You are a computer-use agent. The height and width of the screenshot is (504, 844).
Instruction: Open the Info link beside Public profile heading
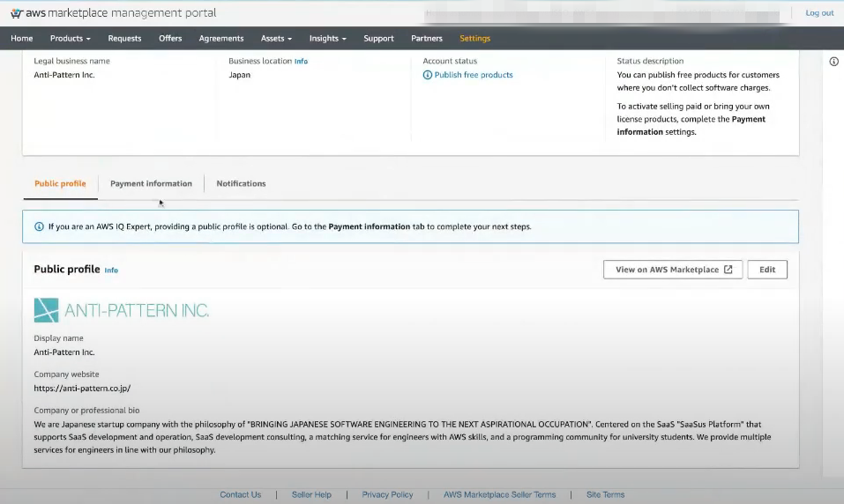coord(111,270)
